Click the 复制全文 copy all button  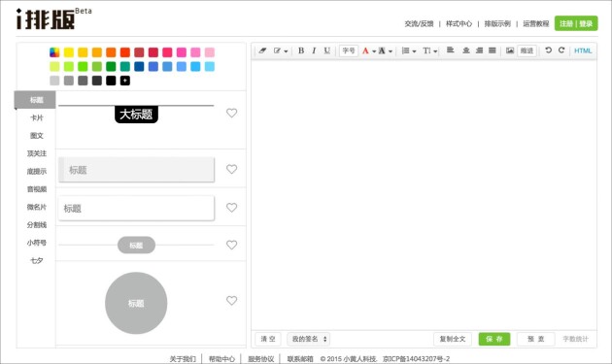pos(453,339)
